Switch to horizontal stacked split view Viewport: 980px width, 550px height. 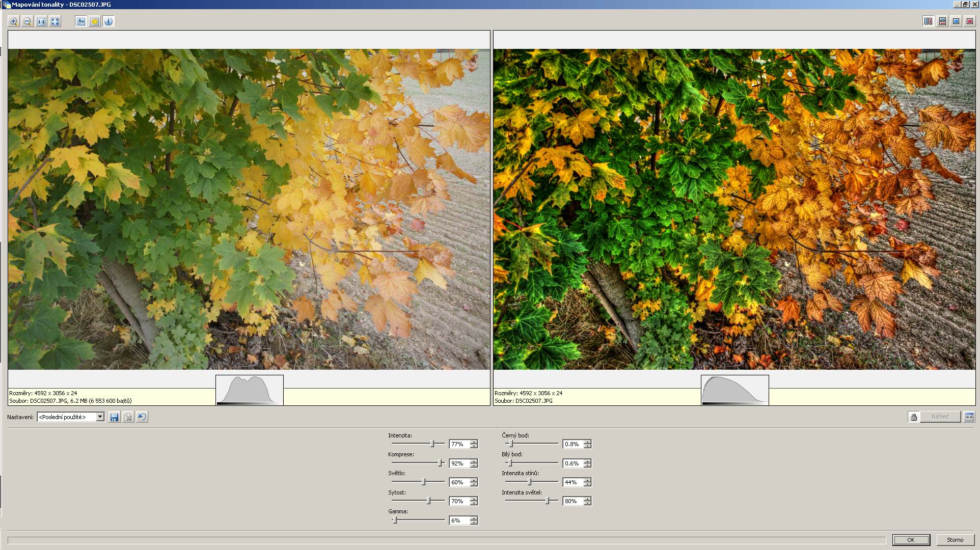pyautogui.click(x=942, y=21)
